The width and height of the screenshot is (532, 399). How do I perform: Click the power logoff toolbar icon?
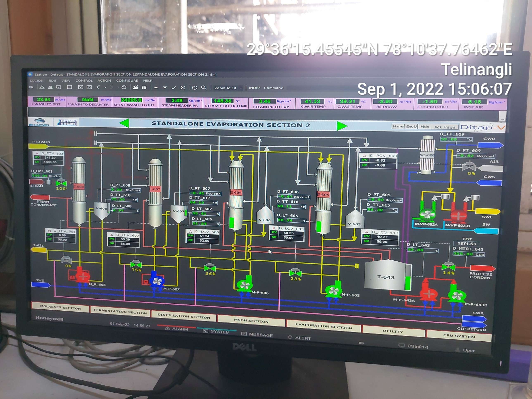[x=195, y=88]
